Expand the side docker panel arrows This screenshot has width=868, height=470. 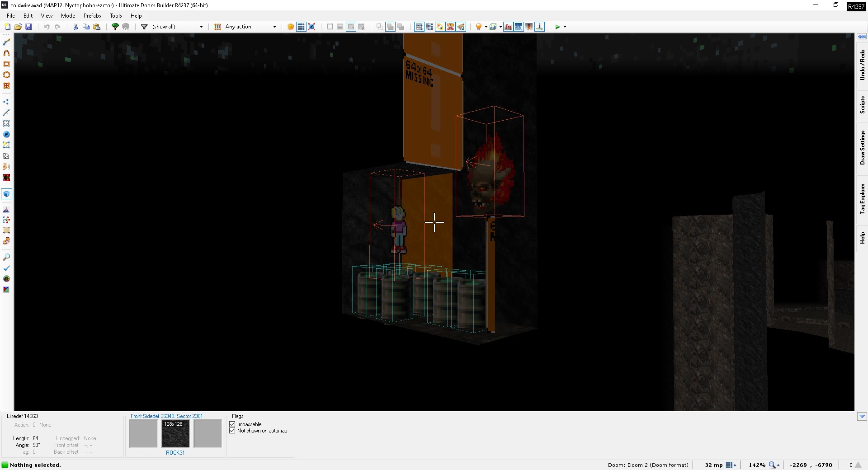coord(862,37)
